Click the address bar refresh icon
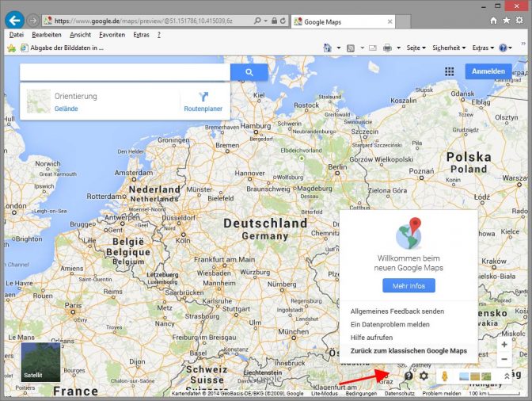 click(x=283, y=21)
